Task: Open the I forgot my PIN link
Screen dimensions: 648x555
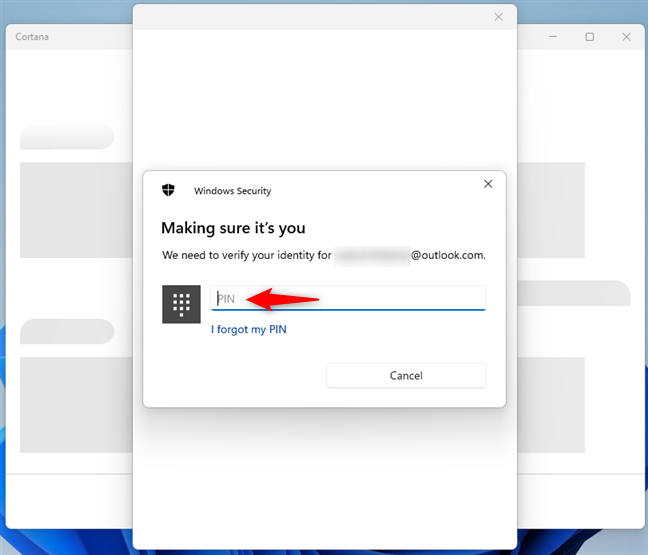Action: click(248, 329)
